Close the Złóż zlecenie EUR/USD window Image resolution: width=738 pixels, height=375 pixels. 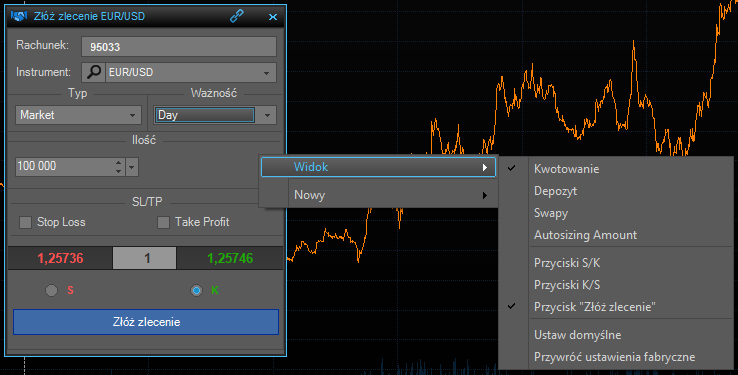click(273, 17)
